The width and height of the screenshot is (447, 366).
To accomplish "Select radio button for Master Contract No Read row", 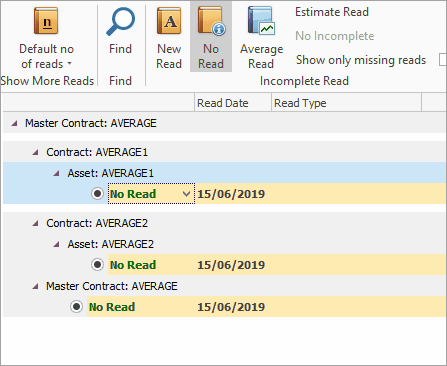I will point(76,306).
